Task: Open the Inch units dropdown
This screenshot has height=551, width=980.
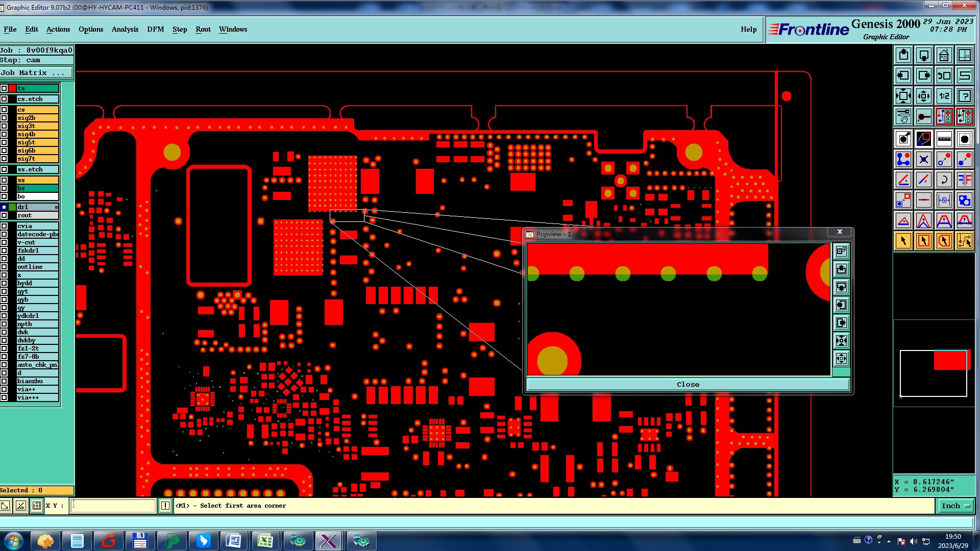Action: click(x=955, y=506)
